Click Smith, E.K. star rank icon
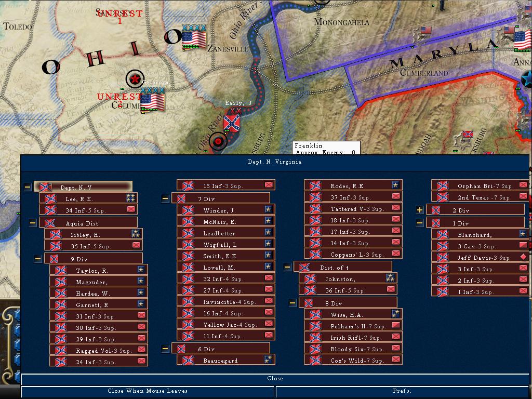The image size is (532, 399). (268, 255)
